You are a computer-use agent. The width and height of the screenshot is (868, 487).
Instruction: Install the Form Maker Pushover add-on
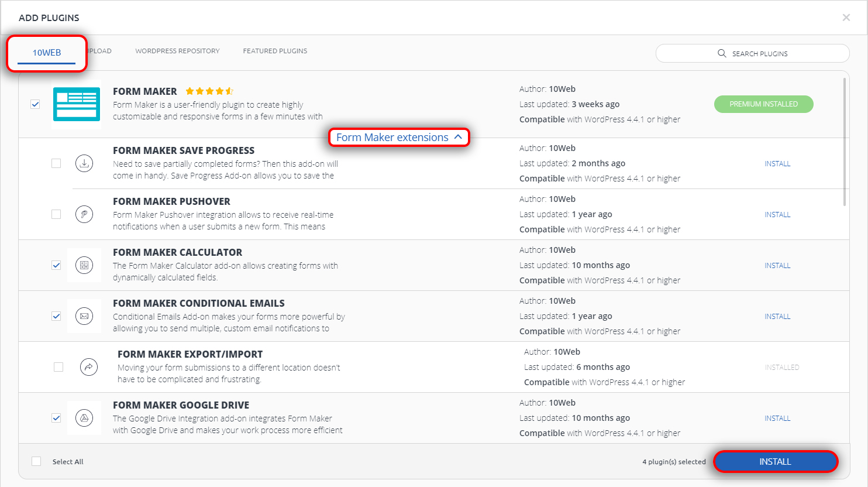click(777, 215)
